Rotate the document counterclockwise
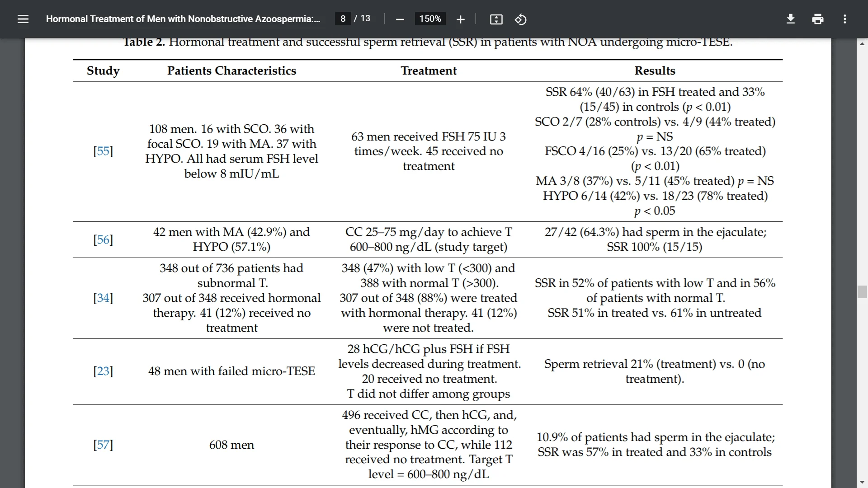Screen dimensions: 868x488 click(520, 19)
